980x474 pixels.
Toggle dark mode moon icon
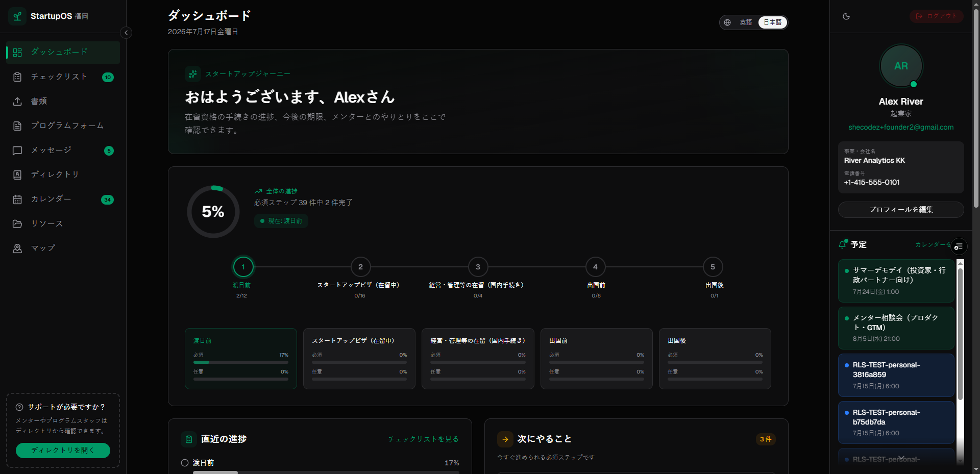tap(846, 16)
